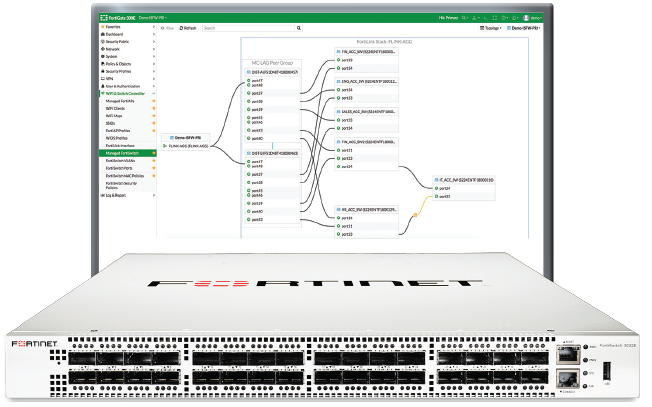Click the Favorites star icon in sidebar

pyautogui.click(x=103, y=27)
